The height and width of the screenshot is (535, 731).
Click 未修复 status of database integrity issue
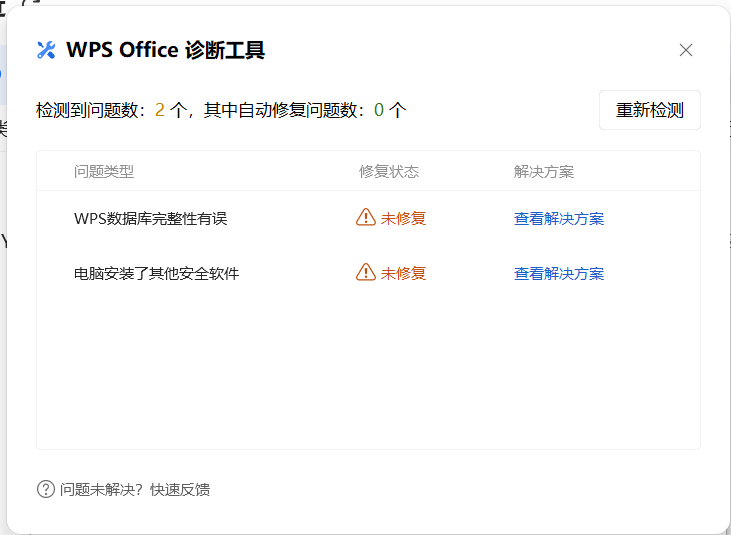403,218
